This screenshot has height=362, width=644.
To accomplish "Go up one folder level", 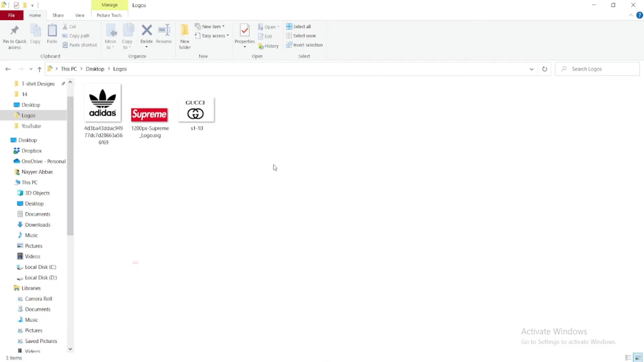I will pos(40,69).
